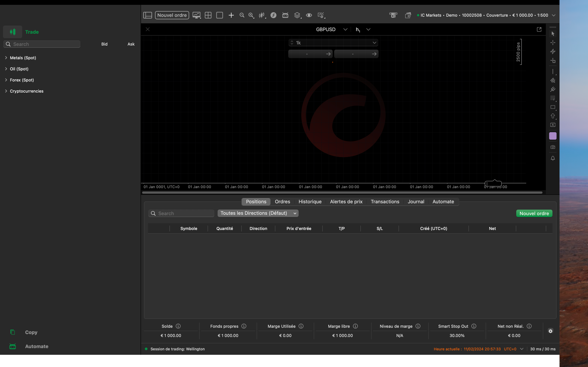Zoom in the chart
The image size is (588, 367).
(251, 15)
